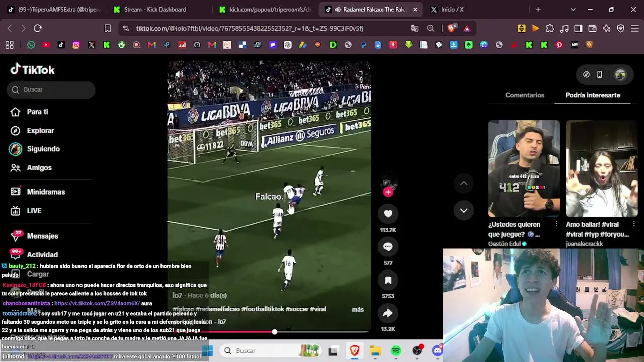Click the TikTok Buscar search field
This screenshot has width=644, height=362.
pos(51,89)
